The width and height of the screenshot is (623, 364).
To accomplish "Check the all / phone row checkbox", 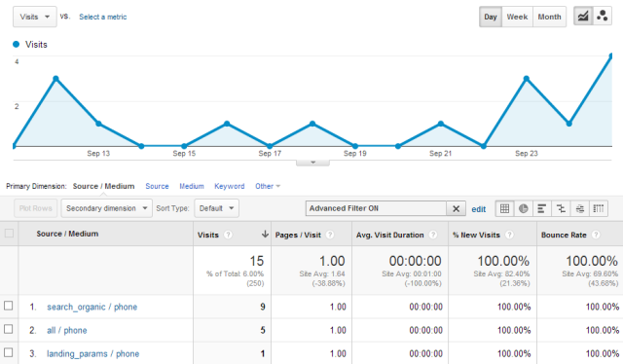I will tap(9, 329).
